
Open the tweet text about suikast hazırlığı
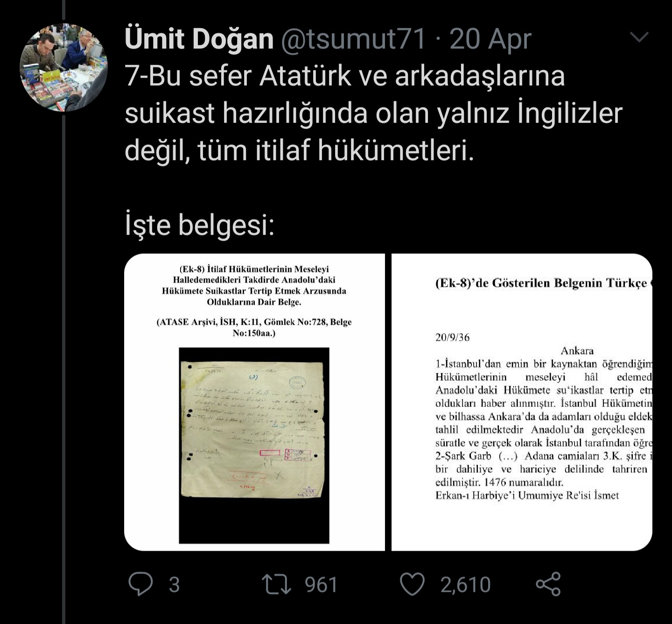[x=373, y=113]
